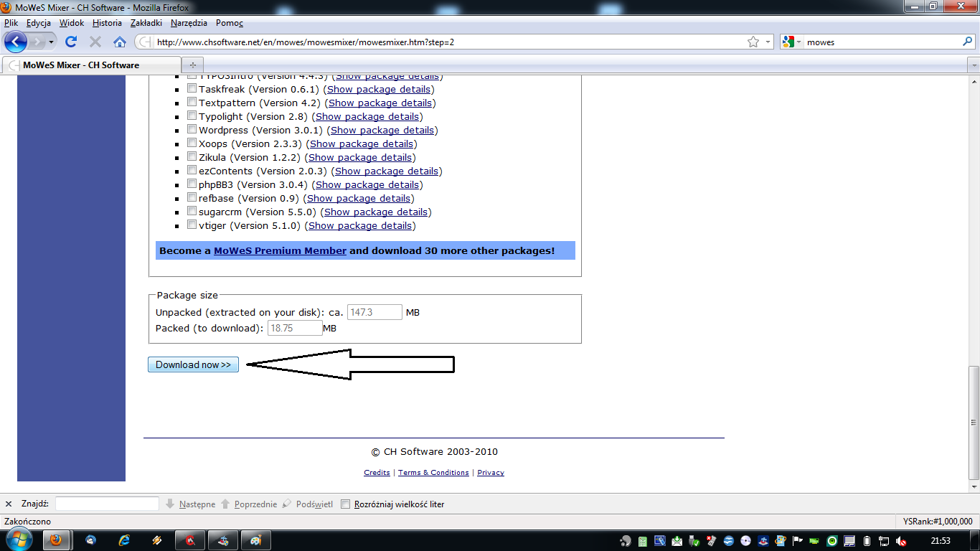Open the Credits footer link
The image size is (980, 551).
pos(377,473)
